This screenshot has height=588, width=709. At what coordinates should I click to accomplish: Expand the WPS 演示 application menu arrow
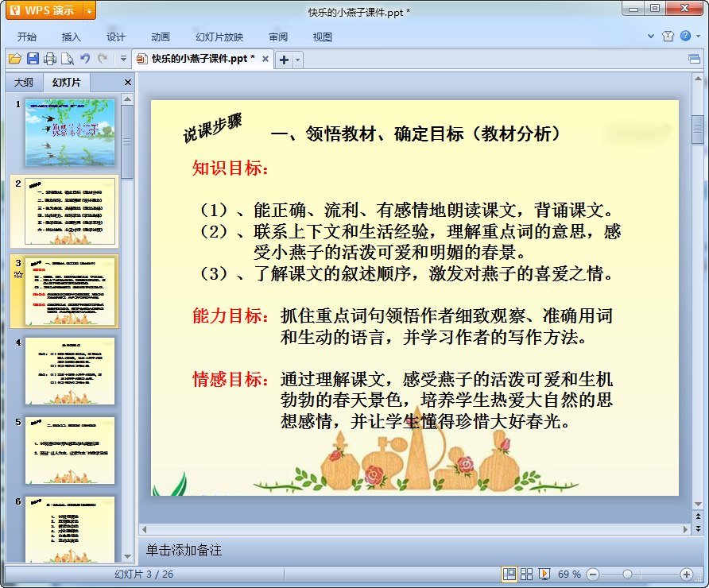pyautogui.click(x=89, y=11)
